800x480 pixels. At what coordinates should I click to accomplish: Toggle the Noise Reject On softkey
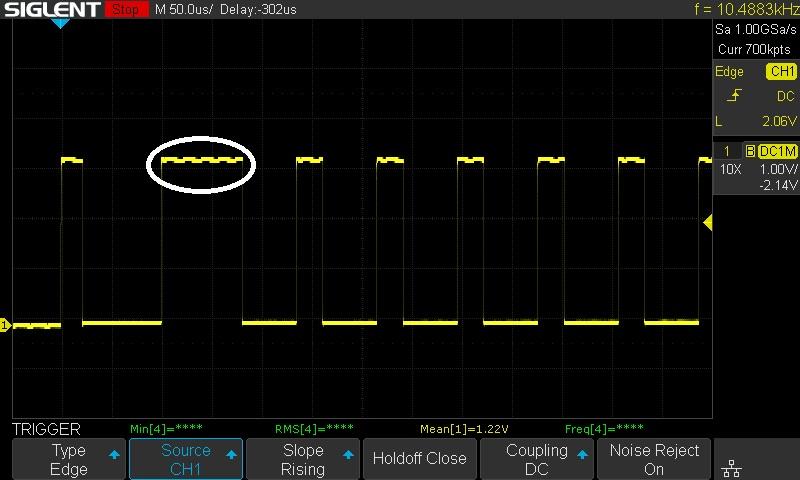(654, 460)
